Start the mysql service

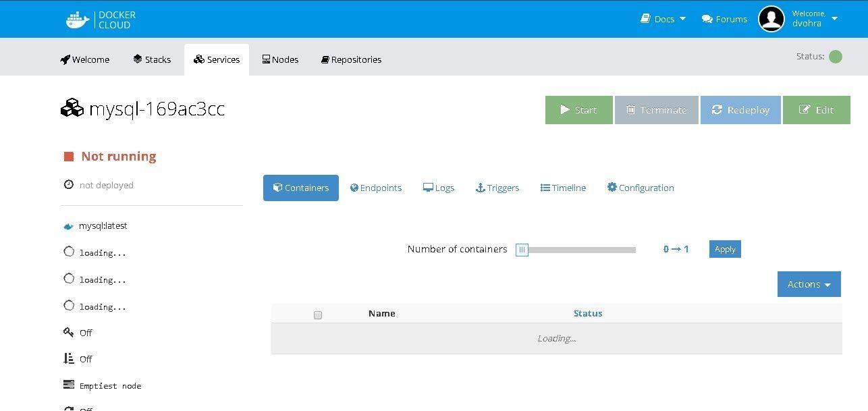point(579,110)
